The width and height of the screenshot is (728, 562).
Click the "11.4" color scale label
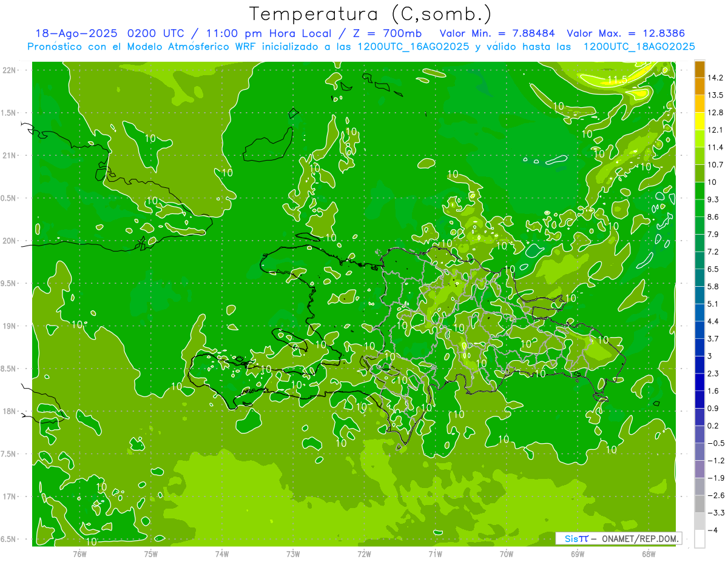pyautogui.click(x=715, y=147)
